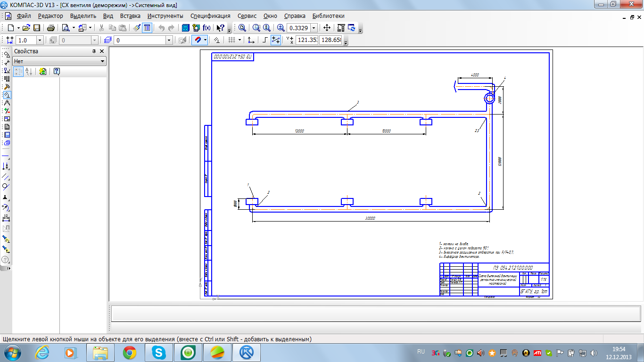Pin the Properties panel with the pushpin

coord(93,51)
